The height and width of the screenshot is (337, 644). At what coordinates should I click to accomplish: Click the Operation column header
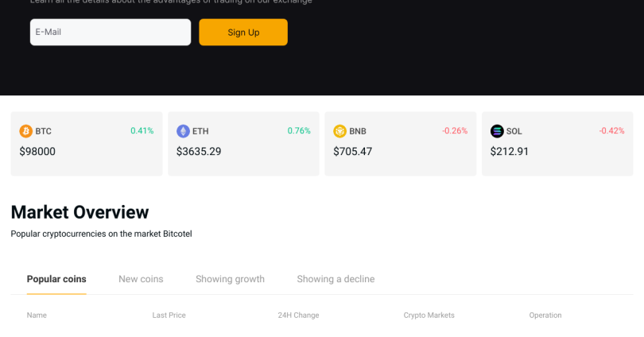click(545, 316)
